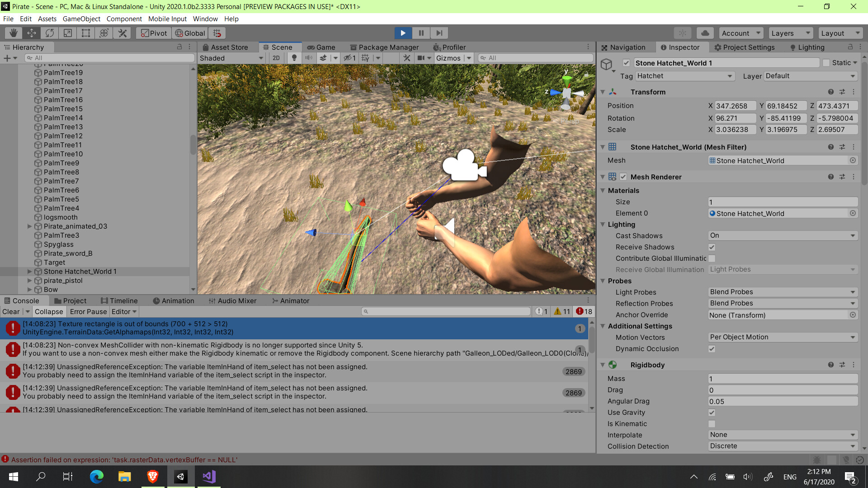Click the Console search field
The height and width of the screenshot is (488, 868).
pyautogui.click(x=446, y=311)
